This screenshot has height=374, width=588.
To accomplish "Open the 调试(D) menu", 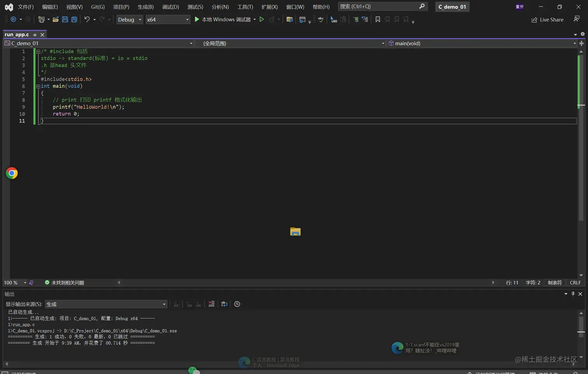I will point(170,7).
